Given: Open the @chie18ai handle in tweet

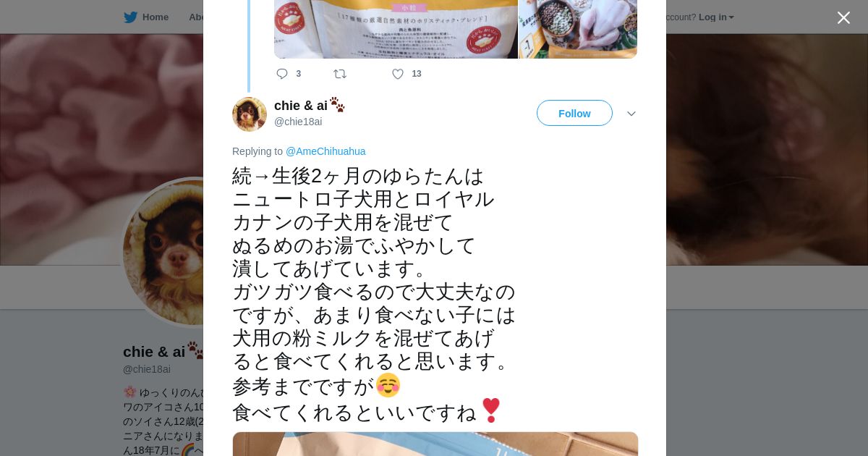Looking at the screenshot, I should (x=298, y=122).
